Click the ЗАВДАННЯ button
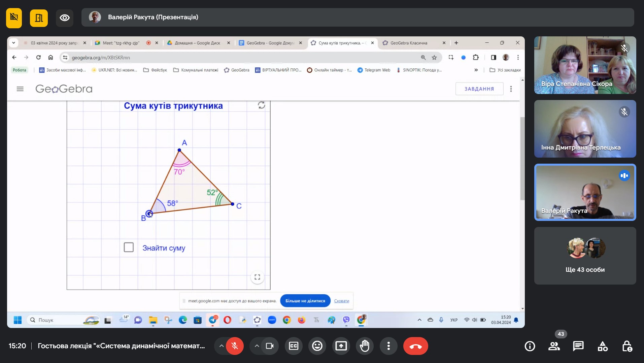This screenshot has height=363, width=644. [479, 89]
